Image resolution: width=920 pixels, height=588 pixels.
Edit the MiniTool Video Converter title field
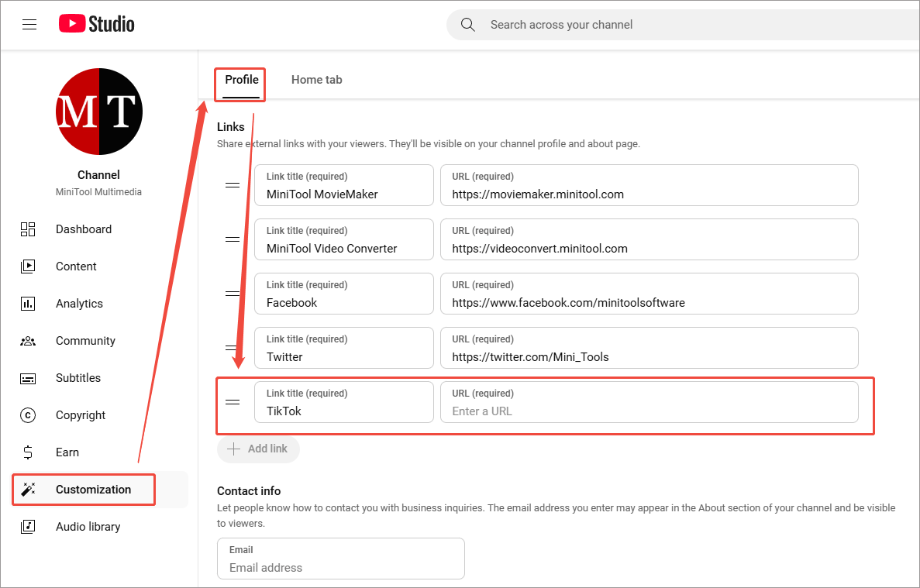point(344,239)
